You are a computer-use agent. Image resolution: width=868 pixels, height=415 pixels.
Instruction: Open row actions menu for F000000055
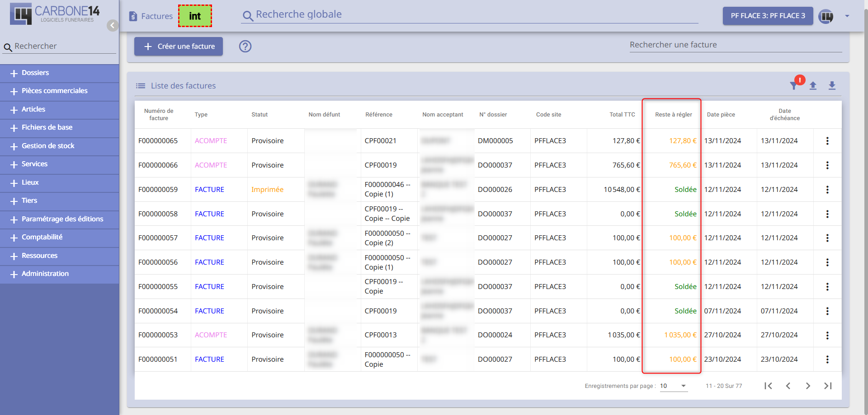pos(827,287)
